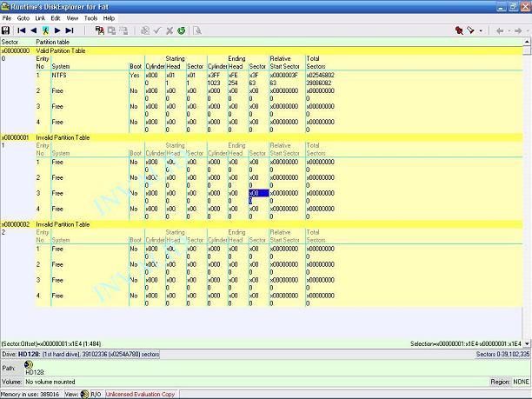Open the back-arrow history dropdown

coord(509,31)
